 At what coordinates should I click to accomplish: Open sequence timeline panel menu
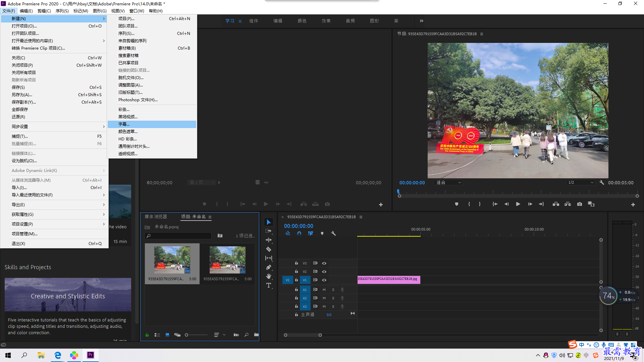361,217
